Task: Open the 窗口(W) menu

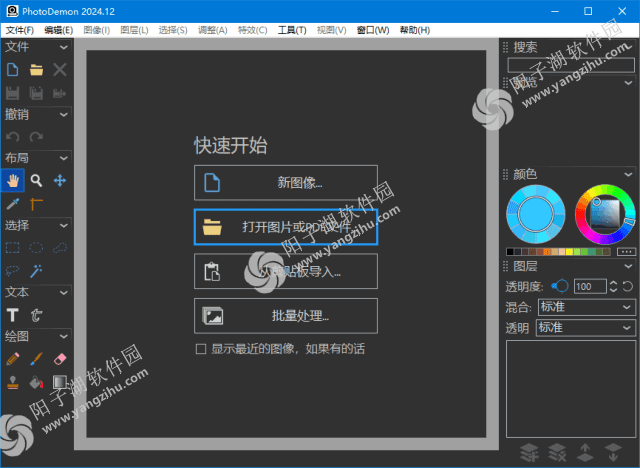Action: pyautogui.click(x=373, y=30)
